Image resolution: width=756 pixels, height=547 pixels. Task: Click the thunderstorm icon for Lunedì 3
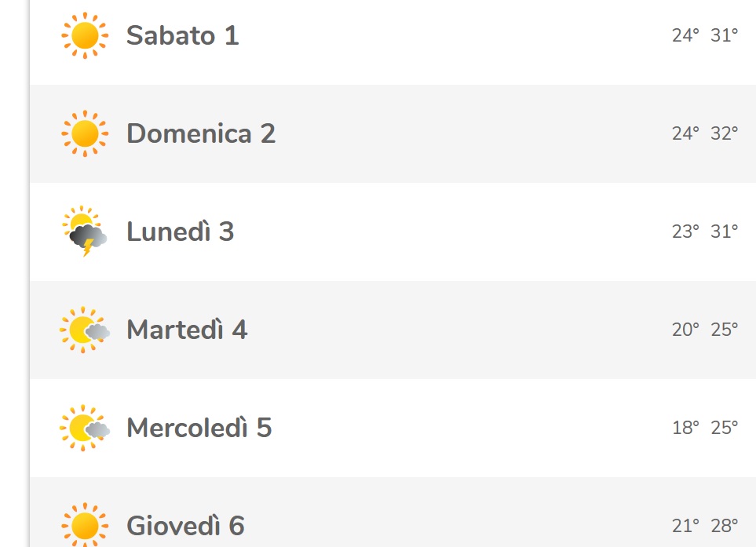tap(84, 232)
